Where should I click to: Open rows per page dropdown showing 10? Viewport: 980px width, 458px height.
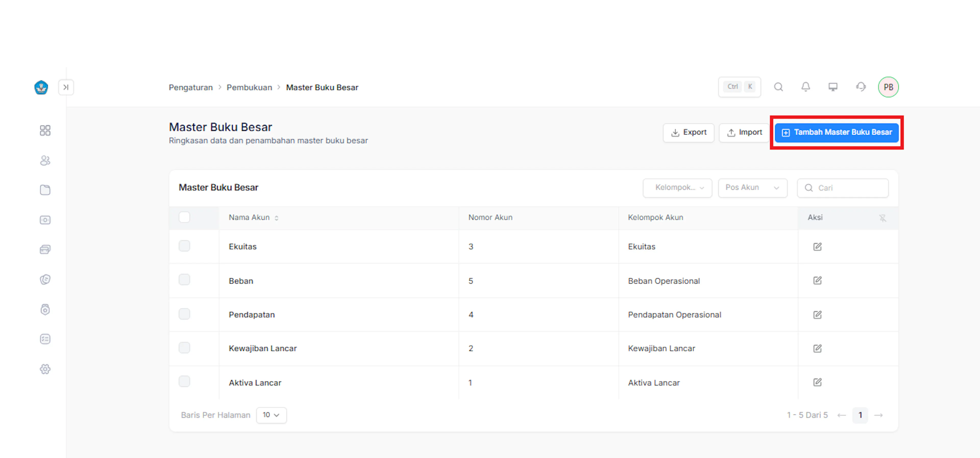click(x=271, y=415)
